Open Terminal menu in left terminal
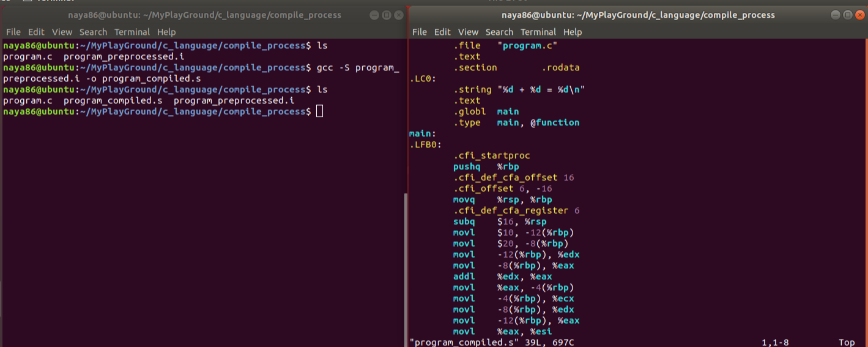 tap(132, 32)
